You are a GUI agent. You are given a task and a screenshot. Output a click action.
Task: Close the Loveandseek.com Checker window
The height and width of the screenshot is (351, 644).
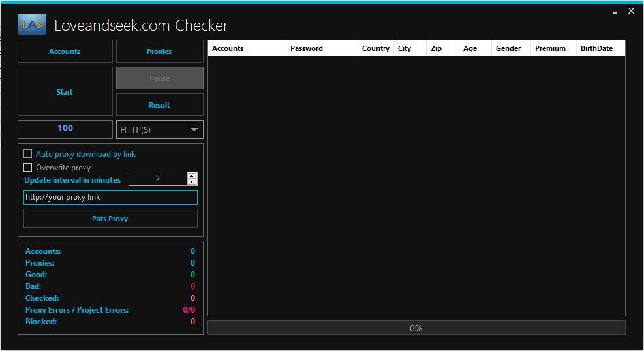(631, 11)
